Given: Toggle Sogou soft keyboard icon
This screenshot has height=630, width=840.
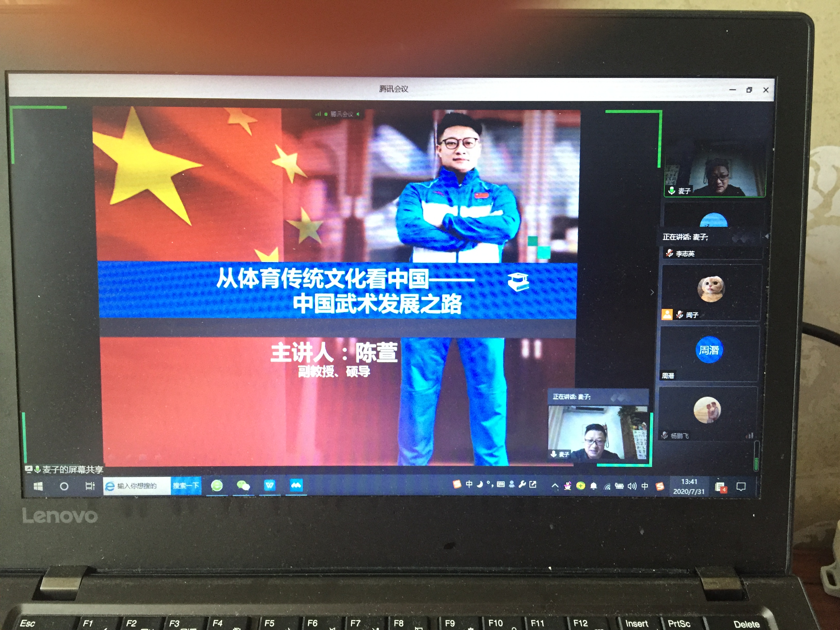Looking at the screenshot, I should (501, 484).
